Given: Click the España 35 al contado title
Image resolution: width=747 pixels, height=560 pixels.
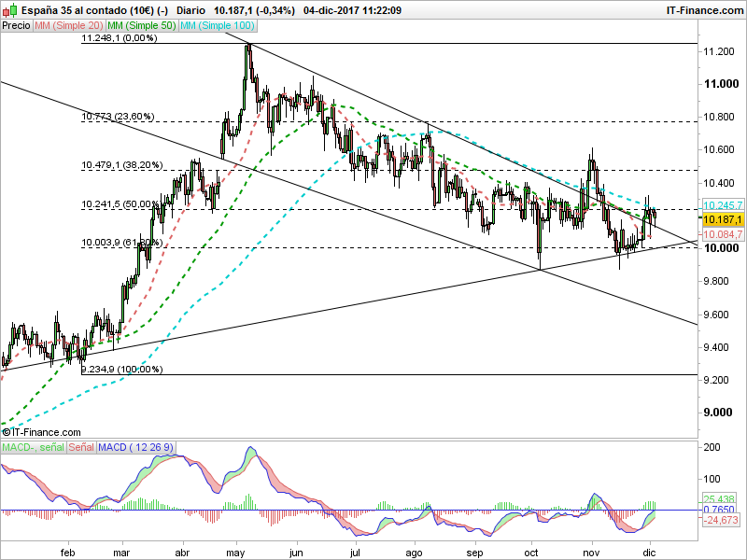Looking at the screenshot, I should click(95, 10).
